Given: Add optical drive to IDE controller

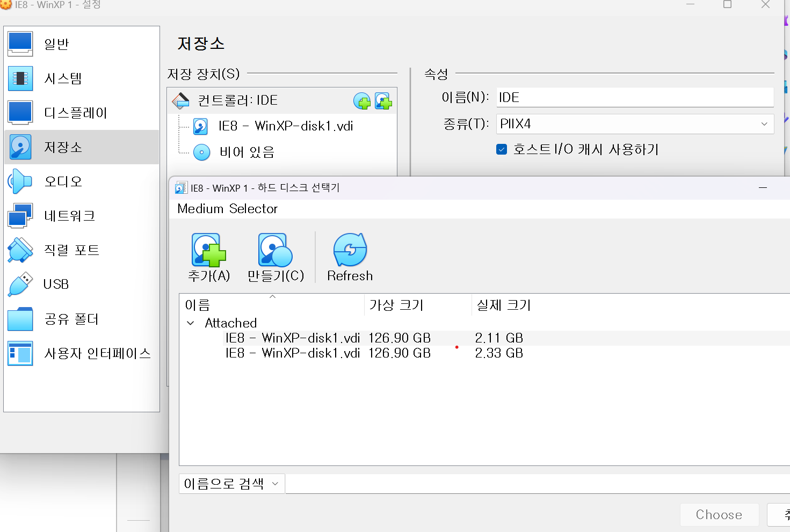Looking at the screenshot, I should 362,100.
